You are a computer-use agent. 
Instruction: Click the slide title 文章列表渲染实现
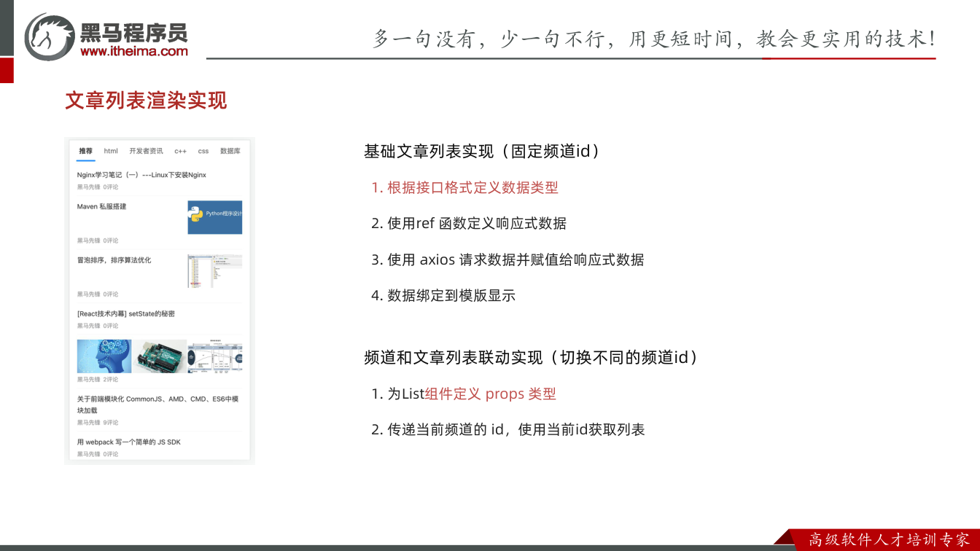click(x=146, y=100)
